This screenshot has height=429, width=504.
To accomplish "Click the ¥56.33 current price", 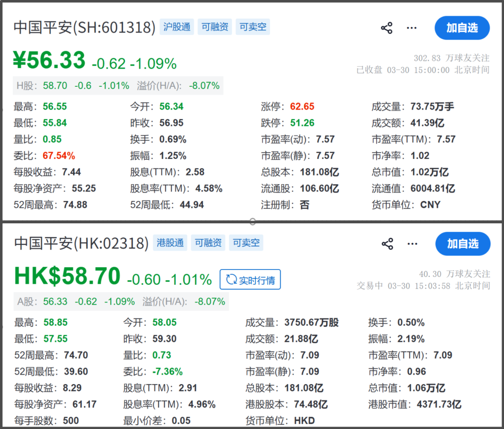I will click(x=49, y=61).
